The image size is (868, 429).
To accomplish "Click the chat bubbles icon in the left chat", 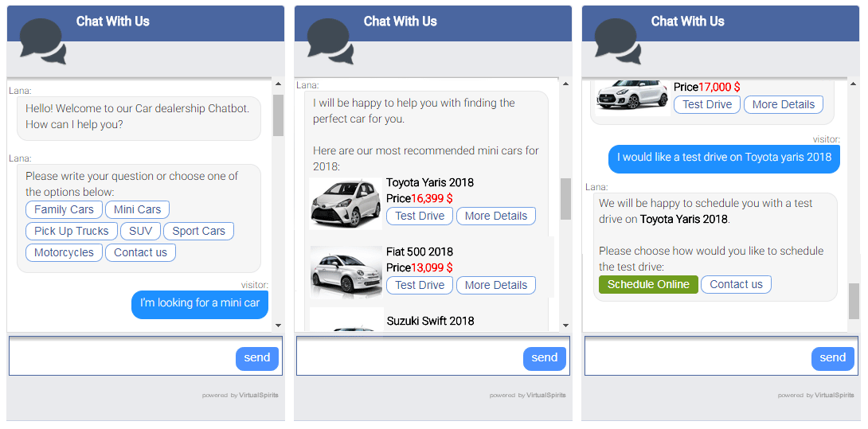I will tap(42, 41).
